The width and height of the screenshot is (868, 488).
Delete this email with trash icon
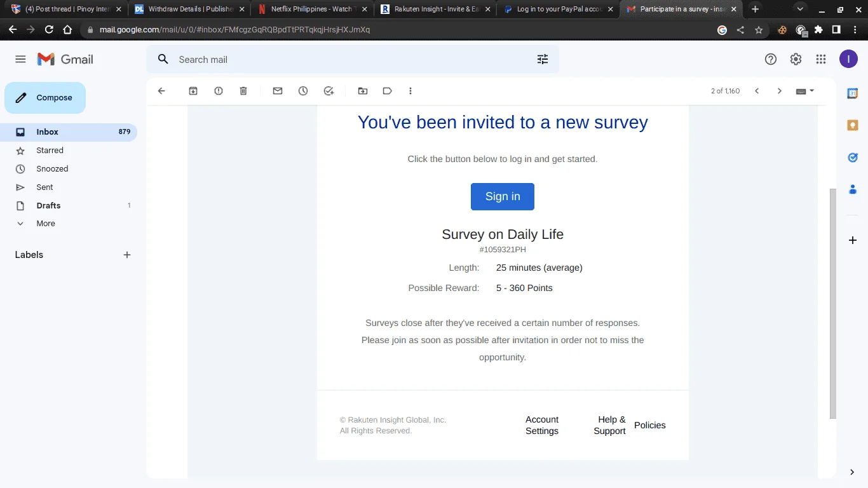pyautogui.click(x=243, y=91)
